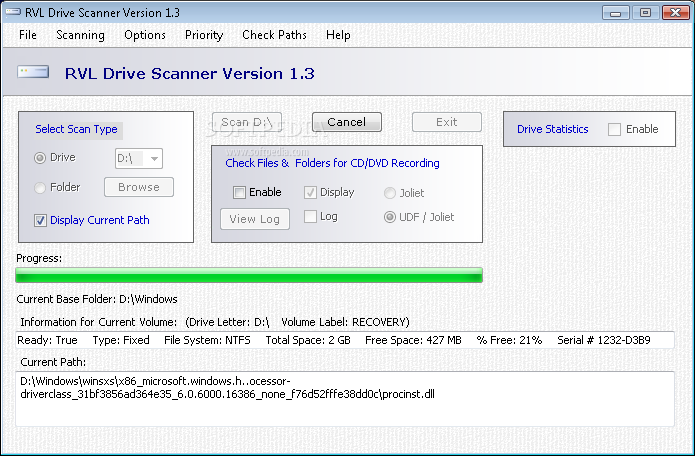Click the drive icon in title bar
Viewport: 695px width, 456px height.
[x=13, y=12]
